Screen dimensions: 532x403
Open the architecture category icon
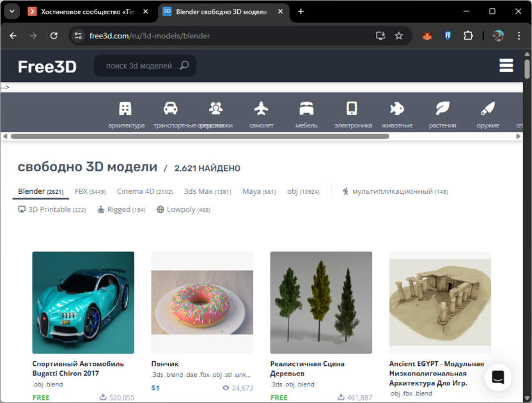[x=125, y=109]
